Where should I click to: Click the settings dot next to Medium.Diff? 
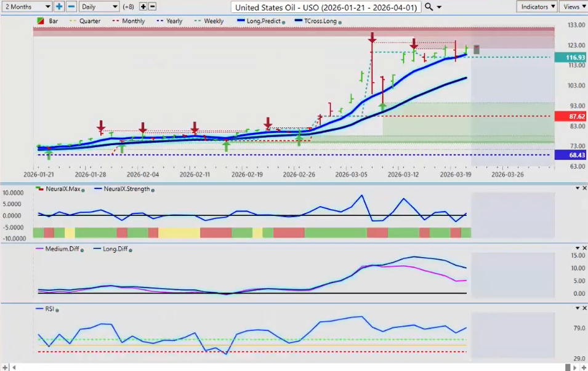pos(82,250)
